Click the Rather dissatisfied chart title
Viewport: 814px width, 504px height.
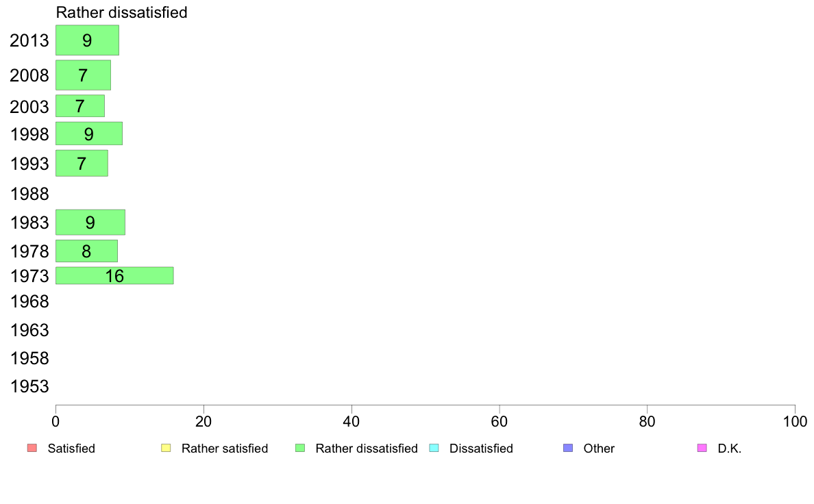121,12
